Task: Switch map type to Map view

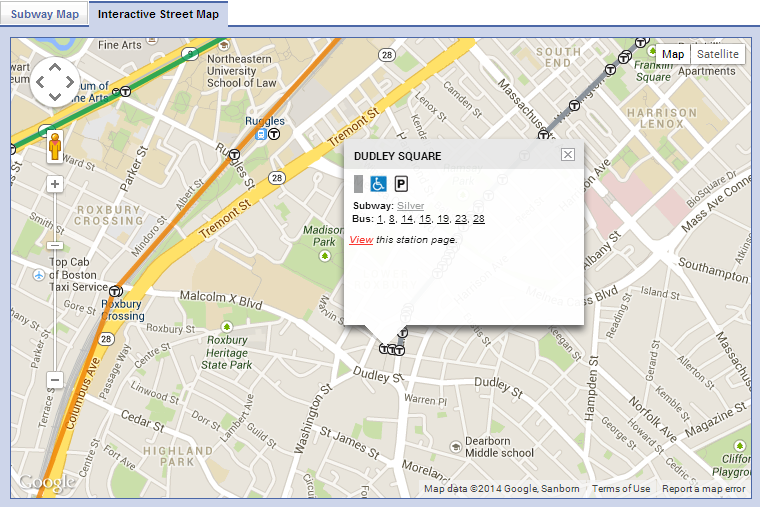Action: [x=673, y=54]
